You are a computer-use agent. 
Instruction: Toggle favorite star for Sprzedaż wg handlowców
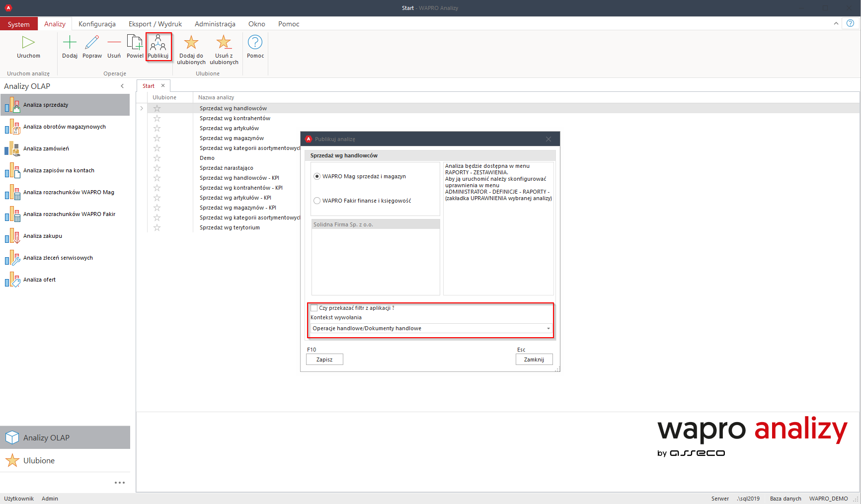(x=157, y=108)
